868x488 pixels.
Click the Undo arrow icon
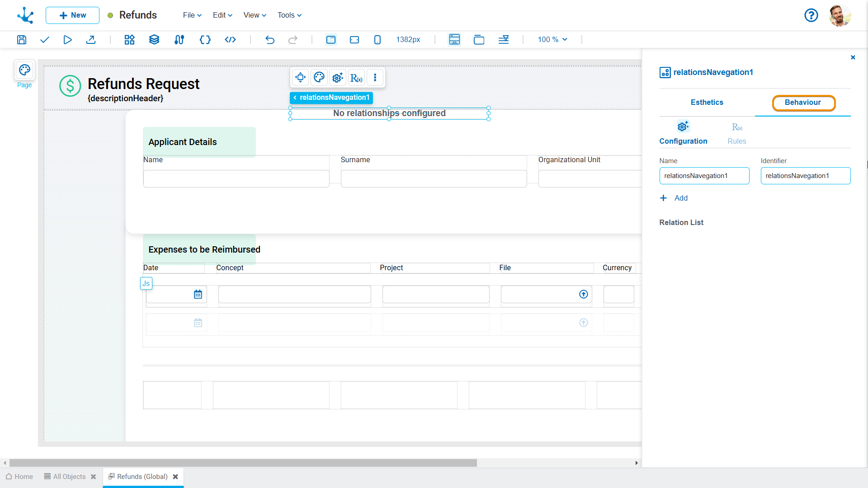click(x=269, y=40)
